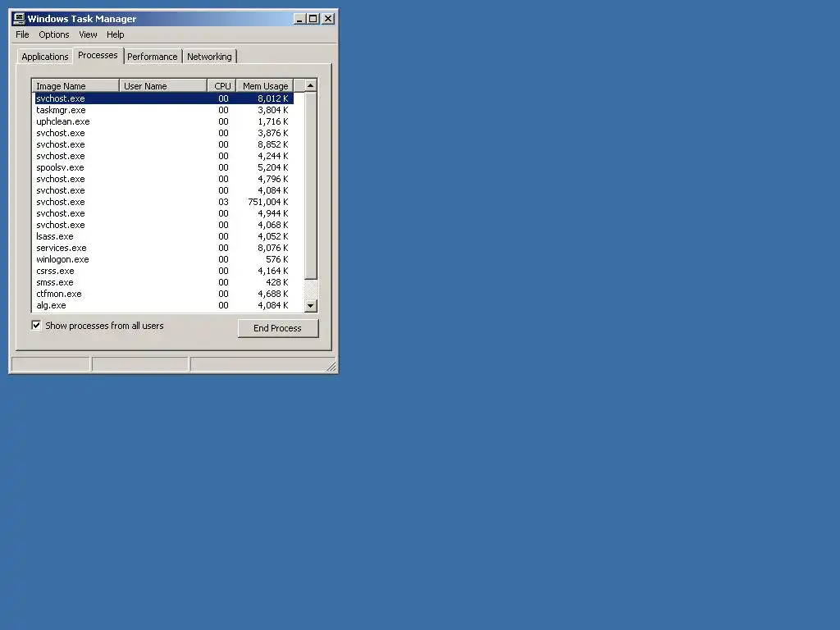Select the services.exe process
The height and width of the screenshot is (630, 840).
pos(163,248)
